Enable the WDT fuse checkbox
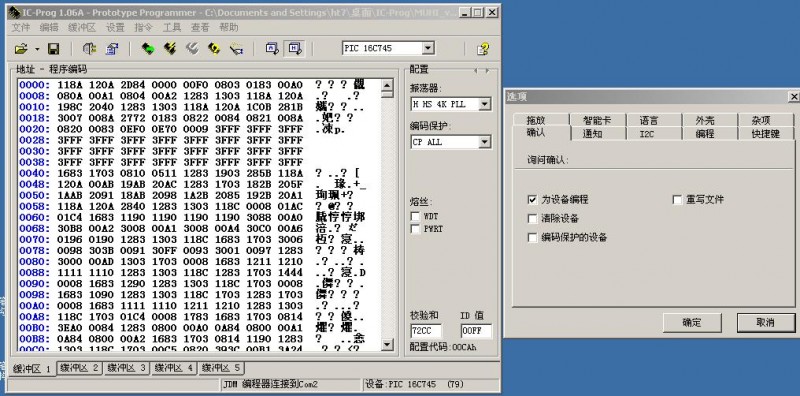The image size is (800, 396). 415,216
